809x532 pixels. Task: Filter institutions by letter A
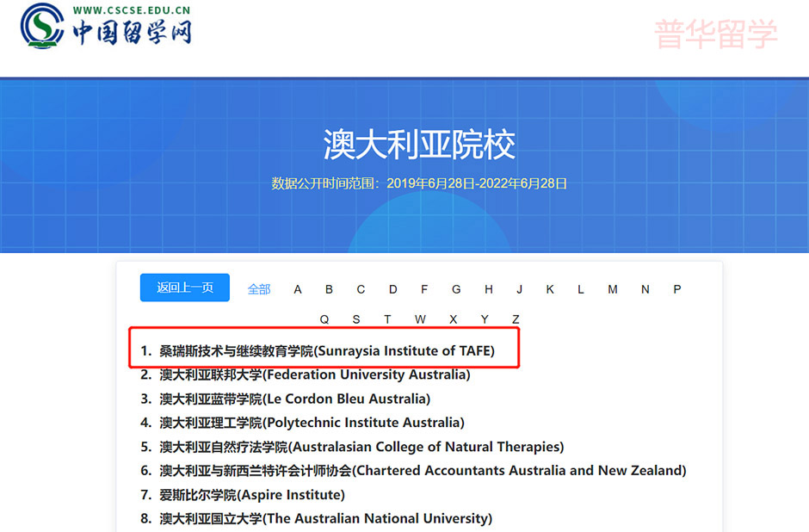[298, 289]
